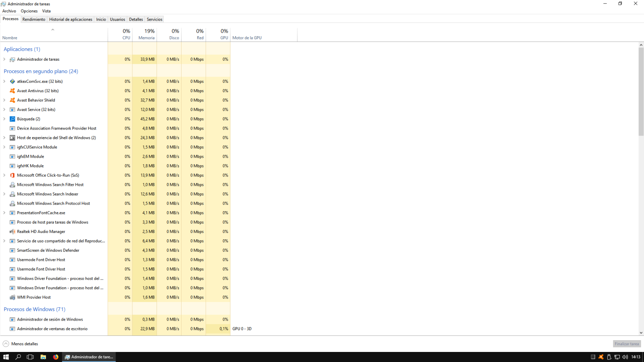Open the Detalles tab
Screen dimensions: 644x362
point(136,19)
